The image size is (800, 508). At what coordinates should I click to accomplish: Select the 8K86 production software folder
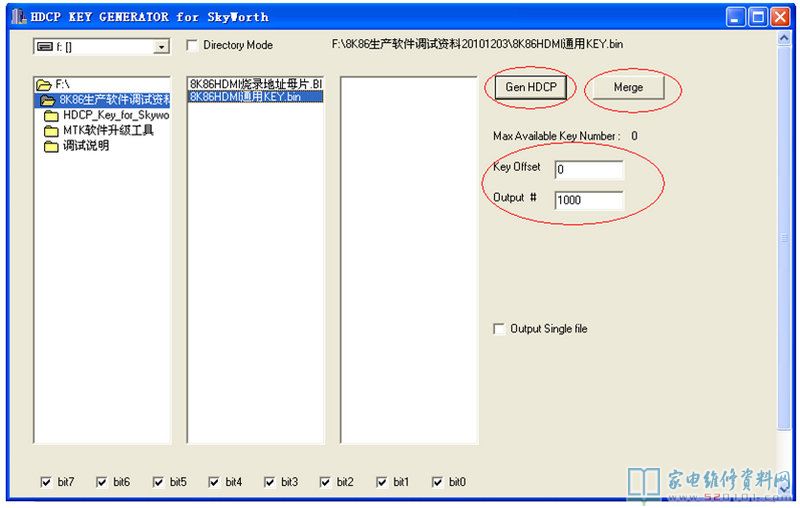102,99
